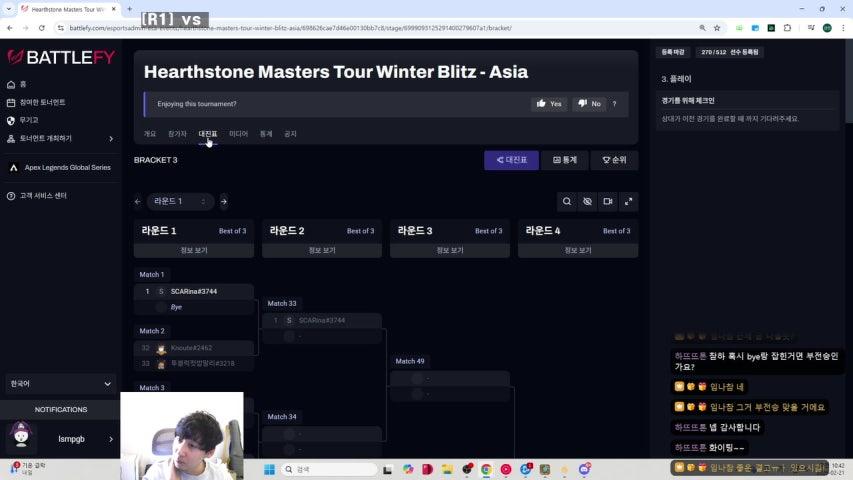The image size is (853, 480).
Task: Click 정보 보기 under 라운드 4
Action: coord(578,250)
